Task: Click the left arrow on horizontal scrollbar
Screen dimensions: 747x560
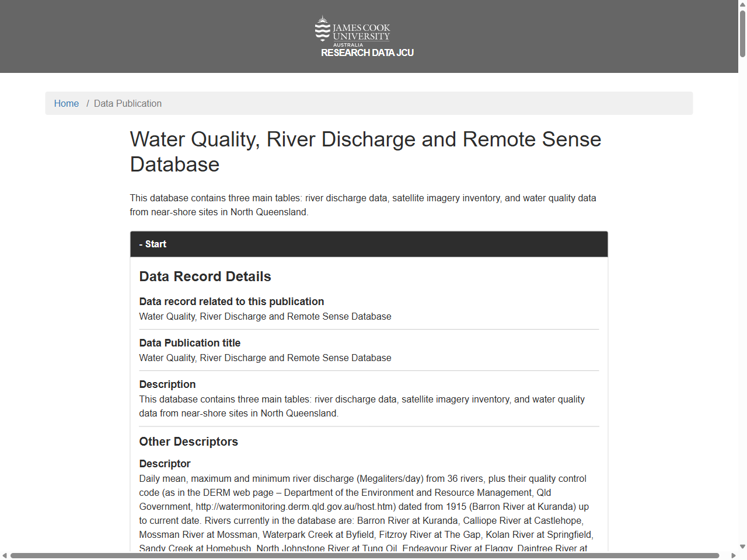Action: (x=4, y=555)
